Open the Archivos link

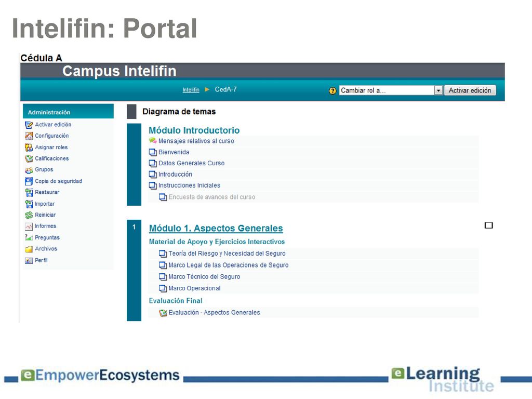point(46,249)
